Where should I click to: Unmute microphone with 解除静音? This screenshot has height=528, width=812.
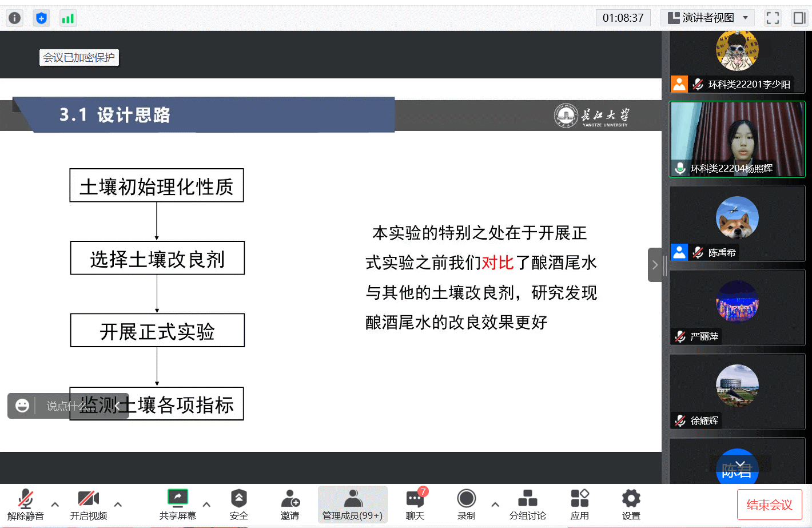click(26, 505)
